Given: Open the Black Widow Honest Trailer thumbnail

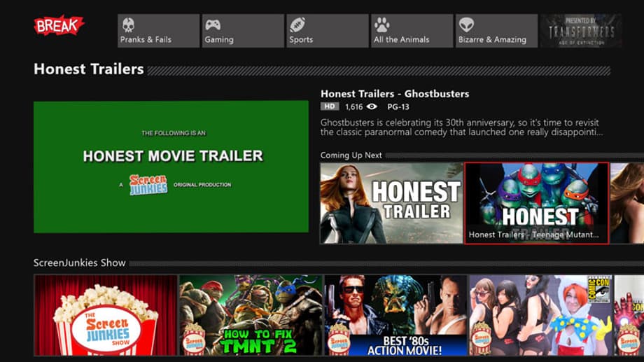Looking at the screenshot, I should [391, 203].
